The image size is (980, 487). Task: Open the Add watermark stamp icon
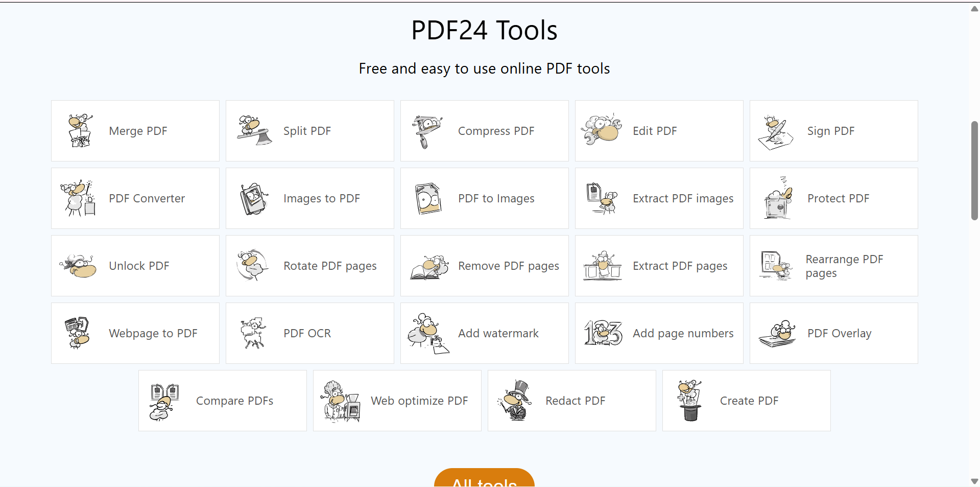[x=428, y=334]
